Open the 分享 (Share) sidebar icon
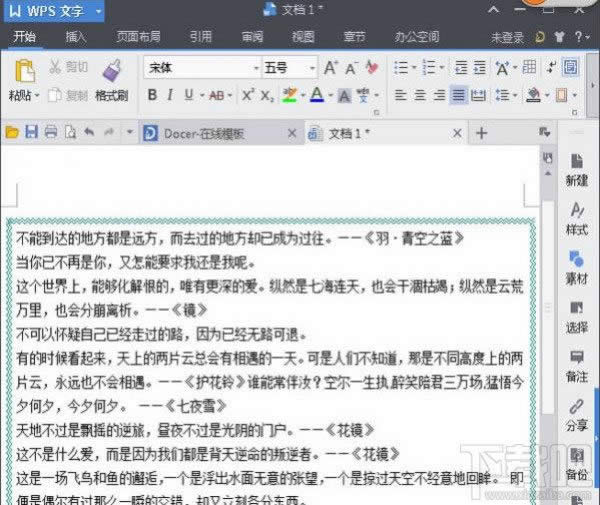 pos(576,412)
